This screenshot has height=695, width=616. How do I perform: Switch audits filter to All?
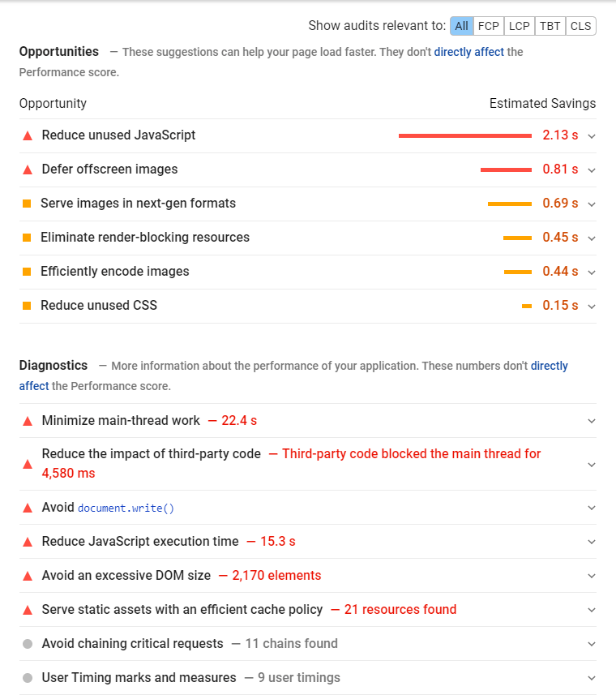point(461,26)
